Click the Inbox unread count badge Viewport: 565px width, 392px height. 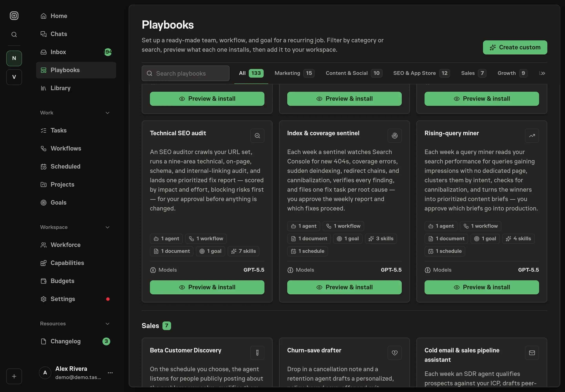pyautogui.click(x=108, y=52)
